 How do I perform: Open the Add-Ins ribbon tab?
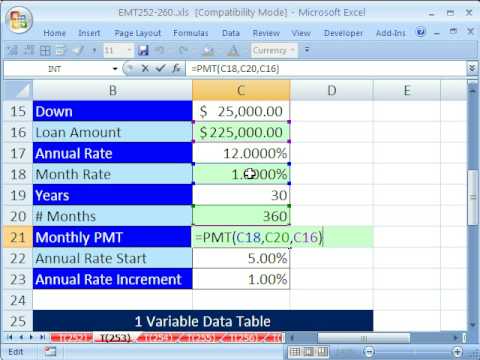(391, 33)
